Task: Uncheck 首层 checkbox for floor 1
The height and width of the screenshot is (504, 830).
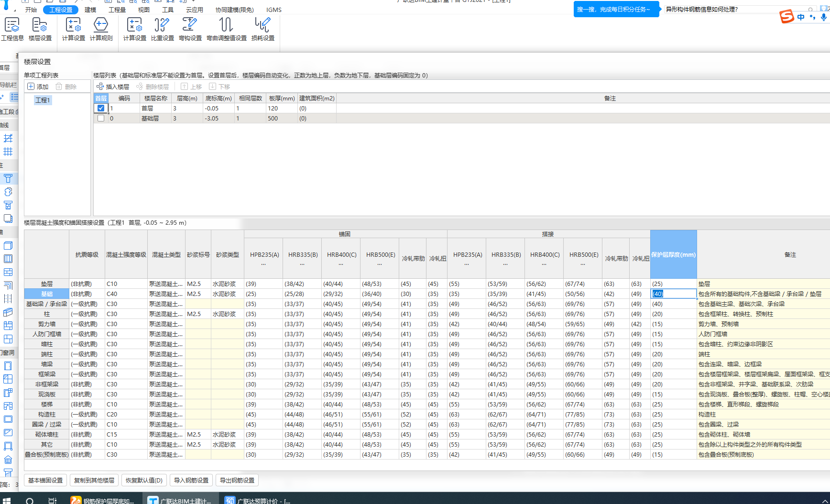Action: pyautogui.click(x=101, y=108)
